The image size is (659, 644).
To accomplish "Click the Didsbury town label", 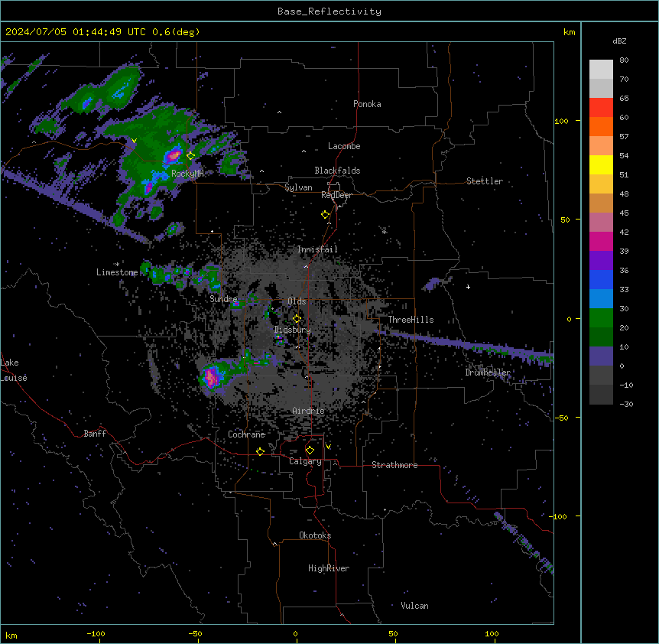I will (293, 330).
